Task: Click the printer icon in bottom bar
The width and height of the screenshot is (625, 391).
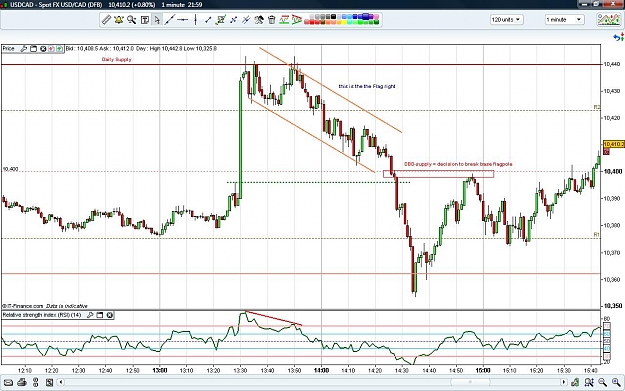Action: coord(22,383)
